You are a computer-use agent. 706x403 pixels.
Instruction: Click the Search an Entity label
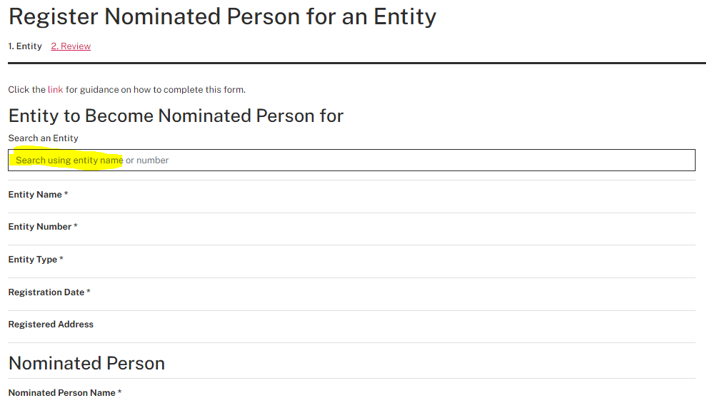point(43,138)
